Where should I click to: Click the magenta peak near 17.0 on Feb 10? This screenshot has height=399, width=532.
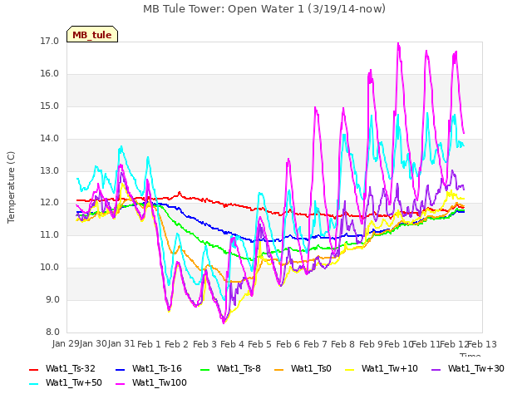(398, 43)
